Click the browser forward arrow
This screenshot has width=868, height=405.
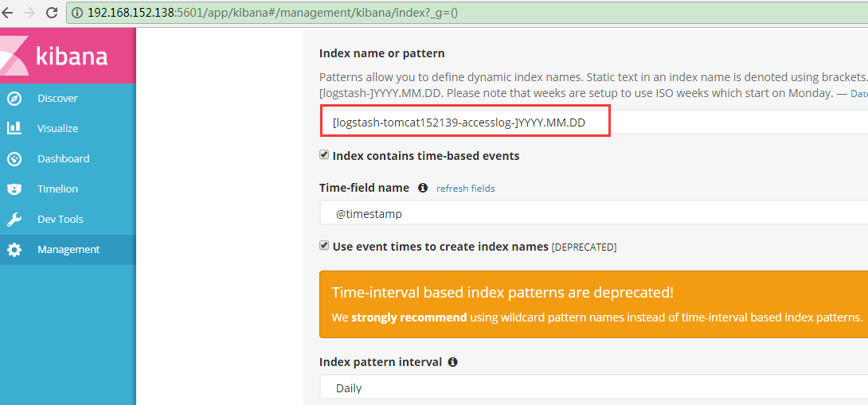(x=29, y=12)
